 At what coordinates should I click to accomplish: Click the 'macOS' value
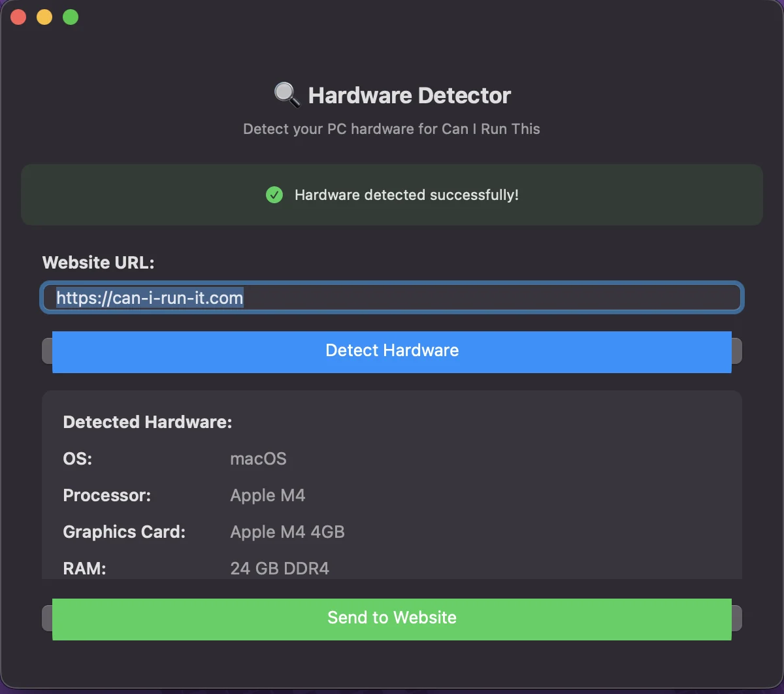[x=259, y=459]
